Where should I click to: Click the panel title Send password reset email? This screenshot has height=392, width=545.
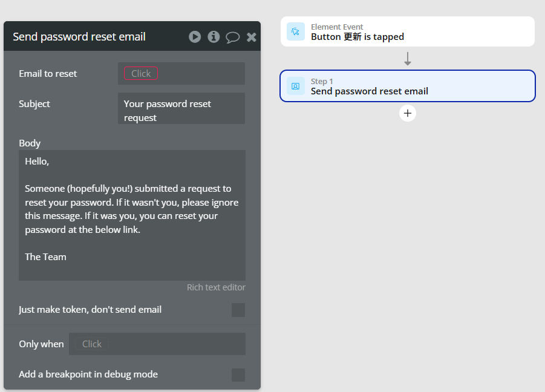point(79,37)
